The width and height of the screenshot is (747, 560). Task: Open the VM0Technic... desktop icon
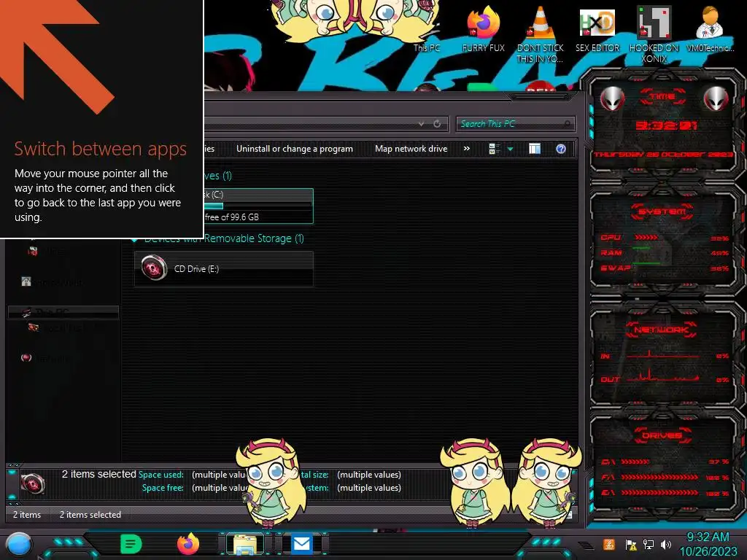[710, 28]
